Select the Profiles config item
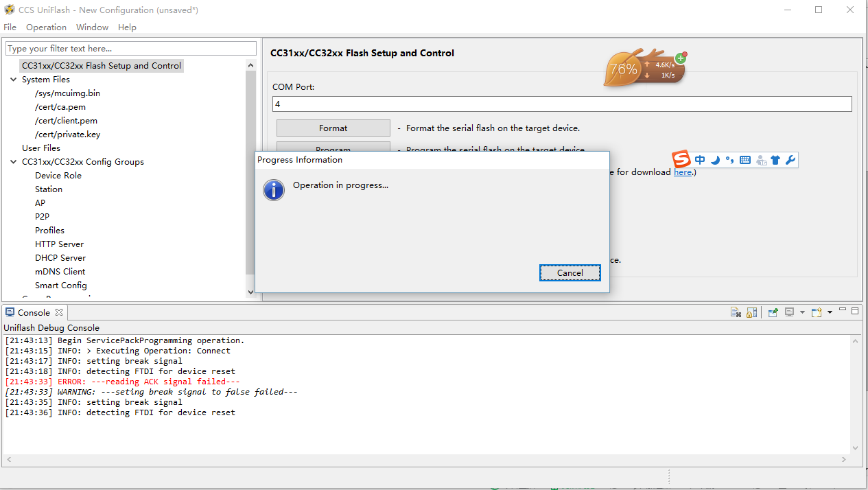Image resolution: width=868 pixels, height=490 pixels. (x=49, y=231)
